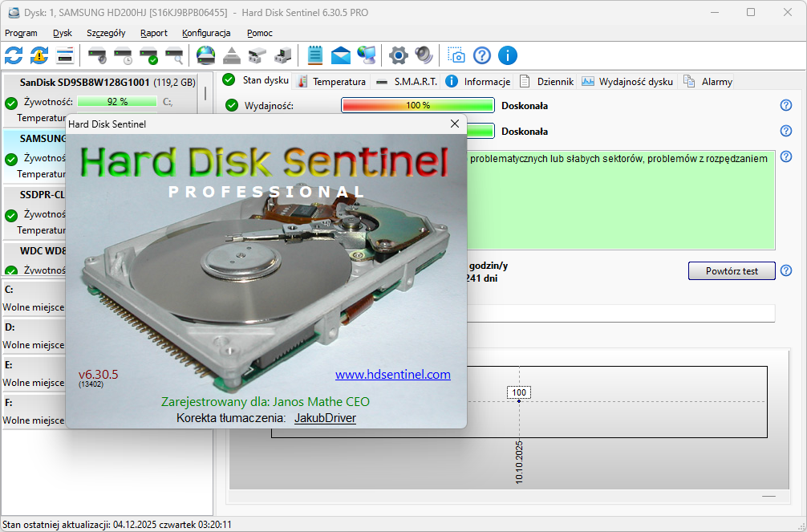Click the '(119,2 GB)' capacity text
Viewport: 807px width, 532px height.
tap(174, 83)
